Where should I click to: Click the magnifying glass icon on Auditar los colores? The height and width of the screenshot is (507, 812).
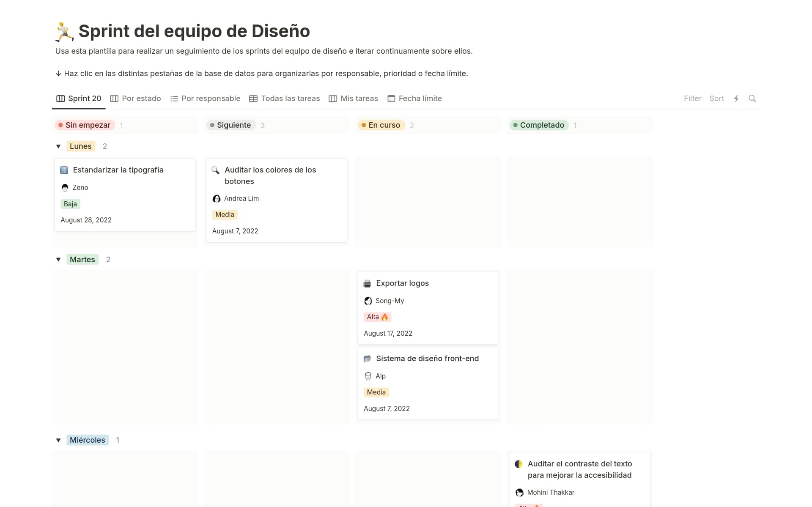click(x=216, y=170)
